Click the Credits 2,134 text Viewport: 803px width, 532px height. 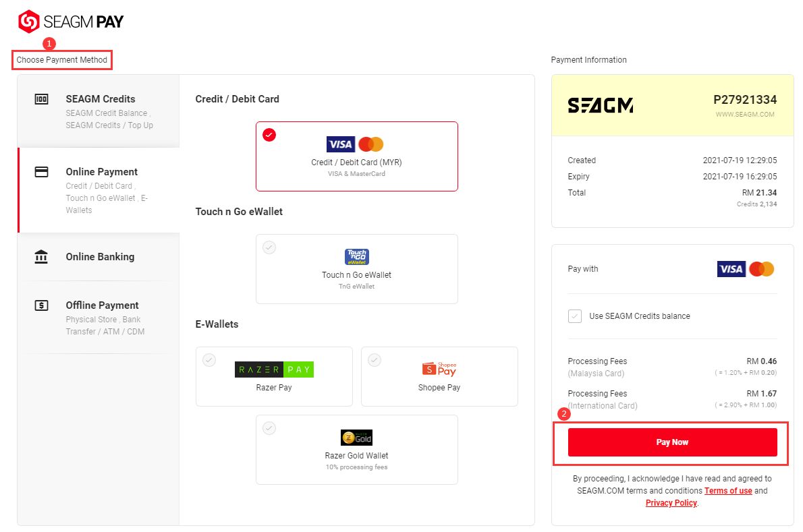[x=757, y=204]
